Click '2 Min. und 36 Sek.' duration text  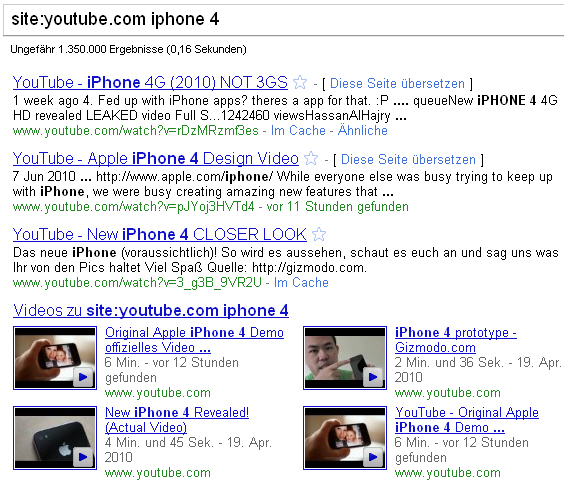[x=449, y=362]
